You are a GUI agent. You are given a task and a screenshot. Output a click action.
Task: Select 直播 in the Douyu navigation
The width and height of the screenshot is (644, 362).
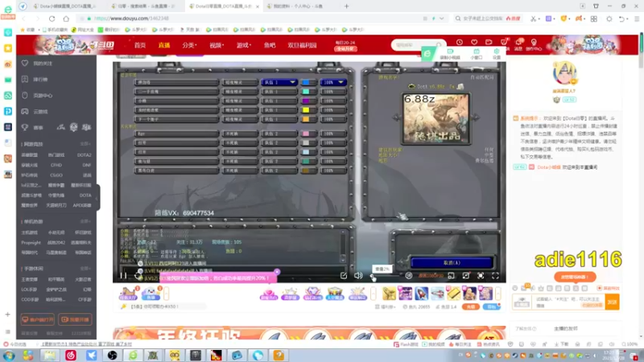(164, 45)
